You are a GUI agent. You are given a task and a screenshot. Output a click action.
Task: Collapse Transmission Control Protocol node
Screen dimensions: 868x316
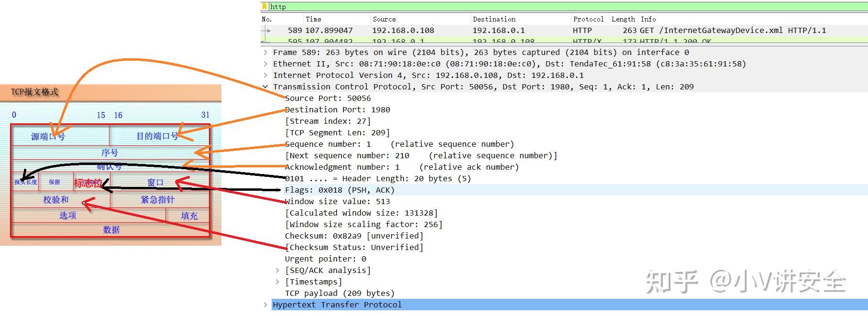pyautogui.click(x=265, y=87)
